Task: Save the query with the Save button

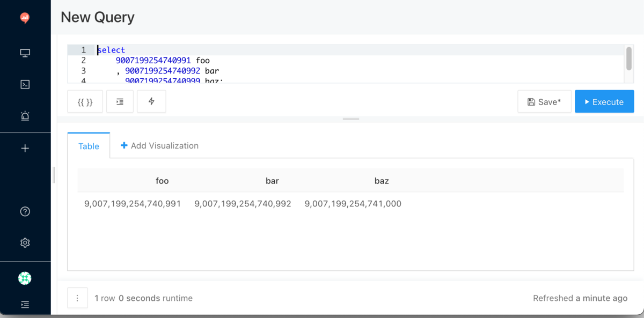Action: tap(544, 101)
